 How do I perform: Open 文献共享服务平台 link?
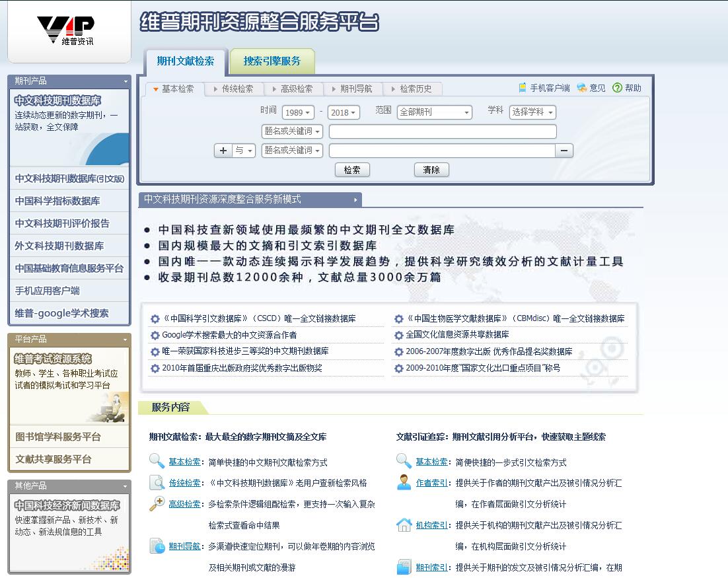pyautogui.click(x=69, y=460)
